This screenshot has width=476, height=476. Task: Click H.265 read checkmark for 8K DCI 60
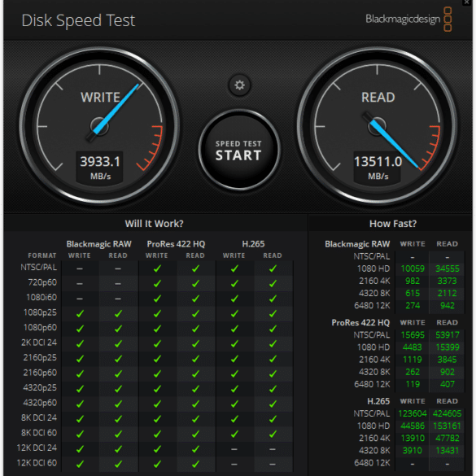[273, 434]
